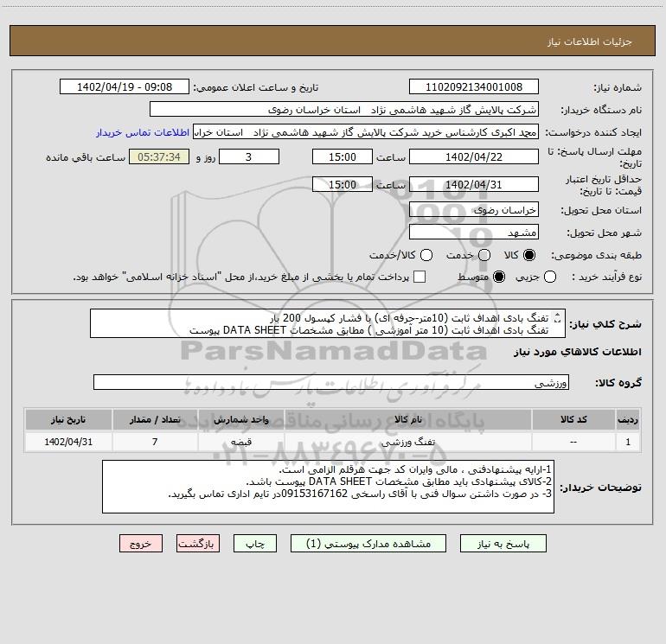This screenshot has height=644, width=666.
Task: Click the کد کالا column header
Action: click(x=573, y=419)
